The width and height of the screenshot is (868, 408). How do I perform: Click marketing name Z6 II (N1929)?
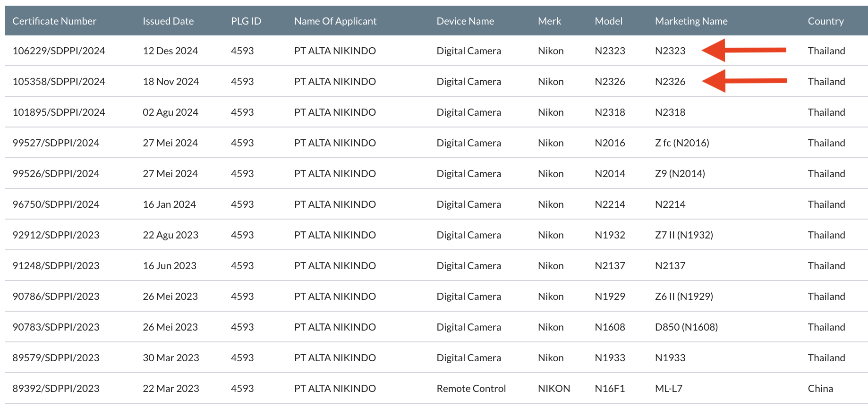[x=684, y=297]
